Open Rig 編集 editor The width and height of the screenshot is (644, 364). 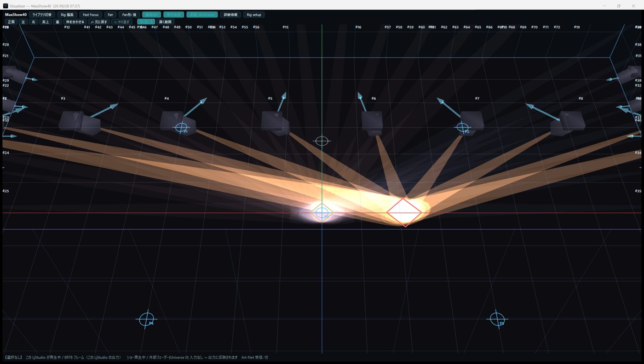point(67,15)
